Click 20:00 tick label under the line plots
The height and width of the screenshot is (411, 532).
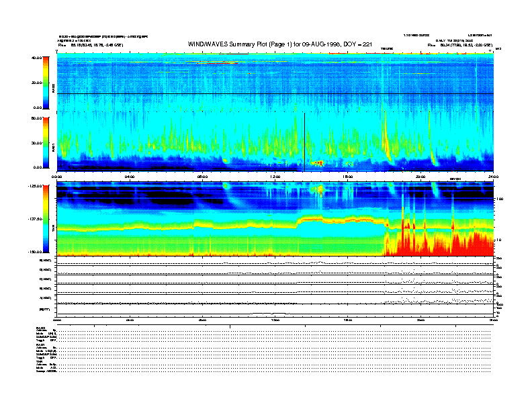coord(420,320)
